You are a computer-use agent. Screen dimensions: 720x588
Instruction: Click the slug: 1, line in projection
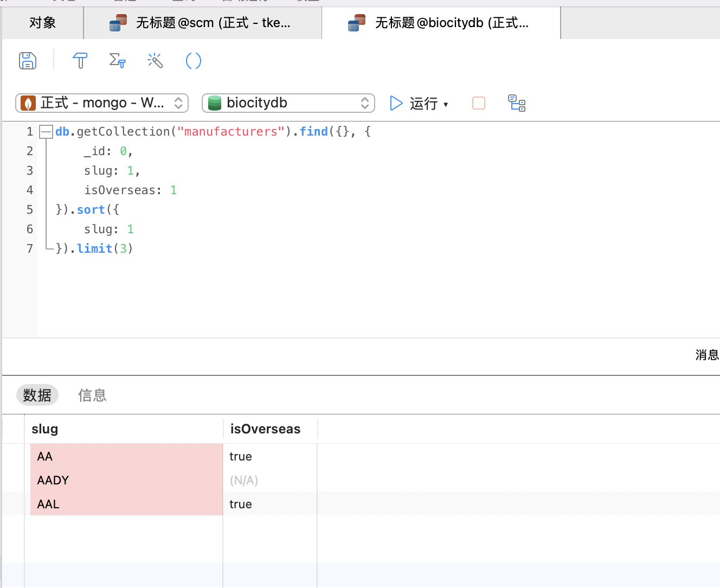click(x=112, y=171)
